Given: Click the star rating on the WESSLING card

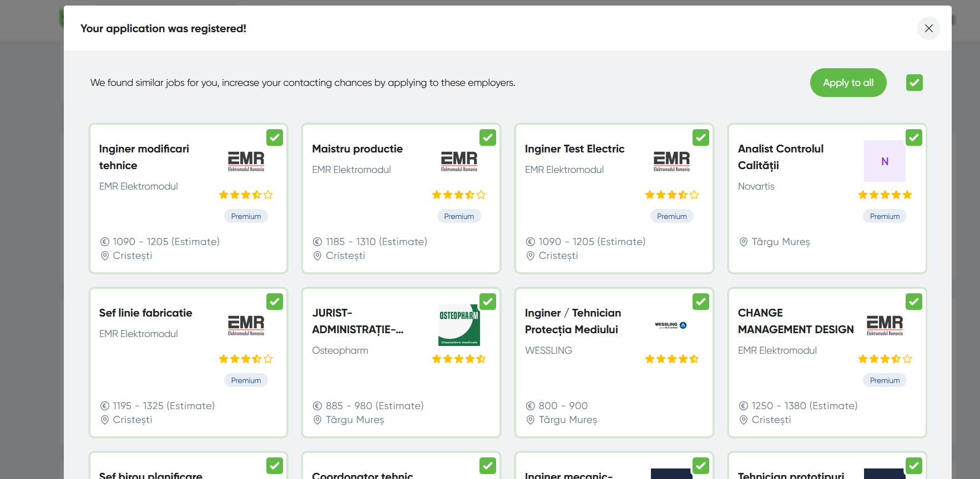Looking at the screenshot, I should click(x=671, y=359).
